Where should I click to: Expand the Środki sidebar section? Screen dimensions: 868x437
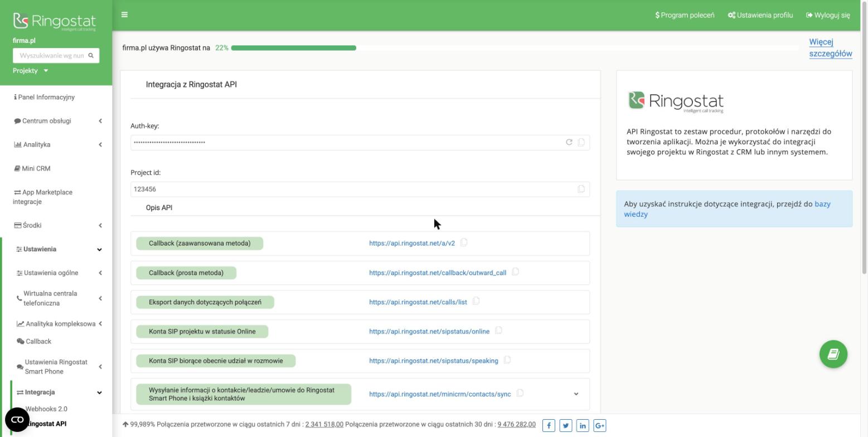[x=56, y=226]
